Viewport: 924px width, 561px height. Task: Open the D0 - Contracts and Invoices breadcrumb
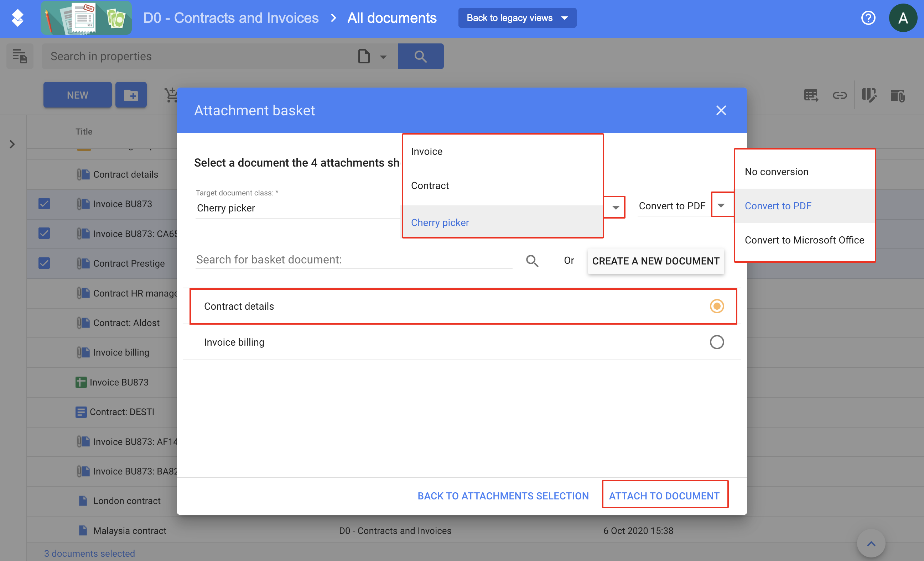tap(231, 17)
